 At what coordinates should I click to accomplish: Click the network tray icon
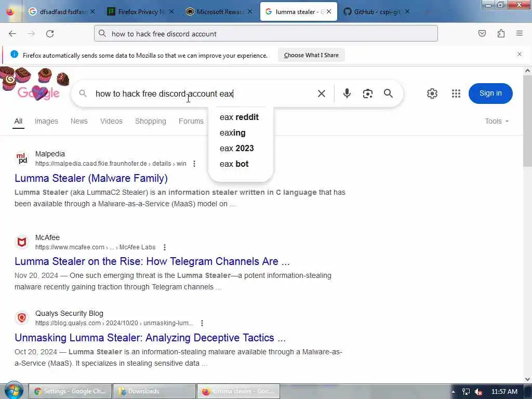coord(466,392)
